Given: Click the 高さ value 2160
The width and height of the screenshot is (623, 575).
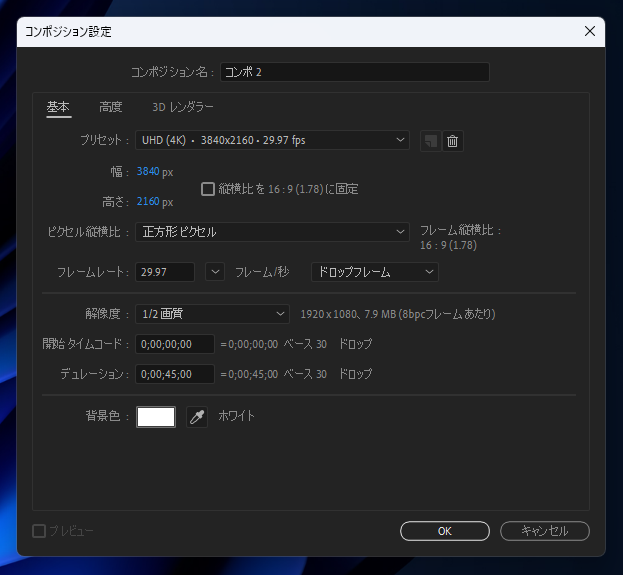Looking at the screenshot, I should [148, 201].
